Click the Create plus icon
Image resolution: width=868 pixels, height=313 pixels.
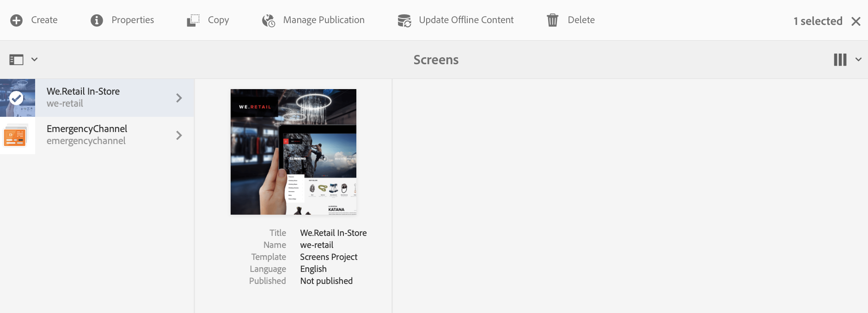pos(17,20)
